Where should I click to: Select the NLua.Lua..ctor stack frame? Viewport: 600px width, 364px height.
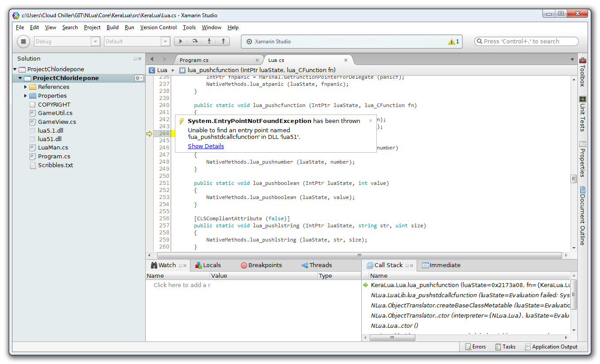[x=466, y=326]
